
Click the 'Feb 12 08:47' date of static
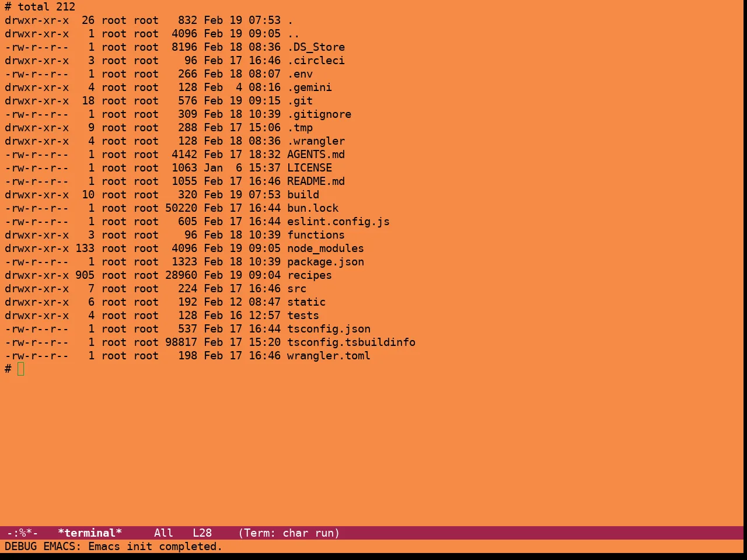(x=242, y=302)
